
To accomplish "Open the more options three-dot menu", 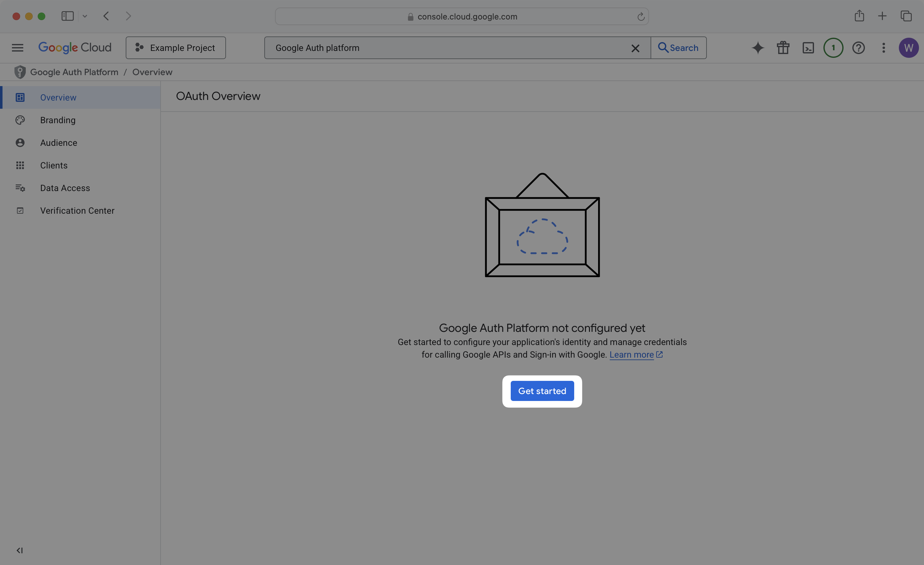I will [883, 48].
